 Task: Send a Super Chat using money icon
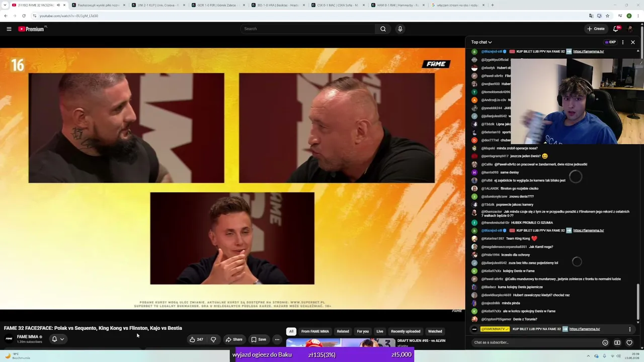pyautogui.click(x=617, y=342)
